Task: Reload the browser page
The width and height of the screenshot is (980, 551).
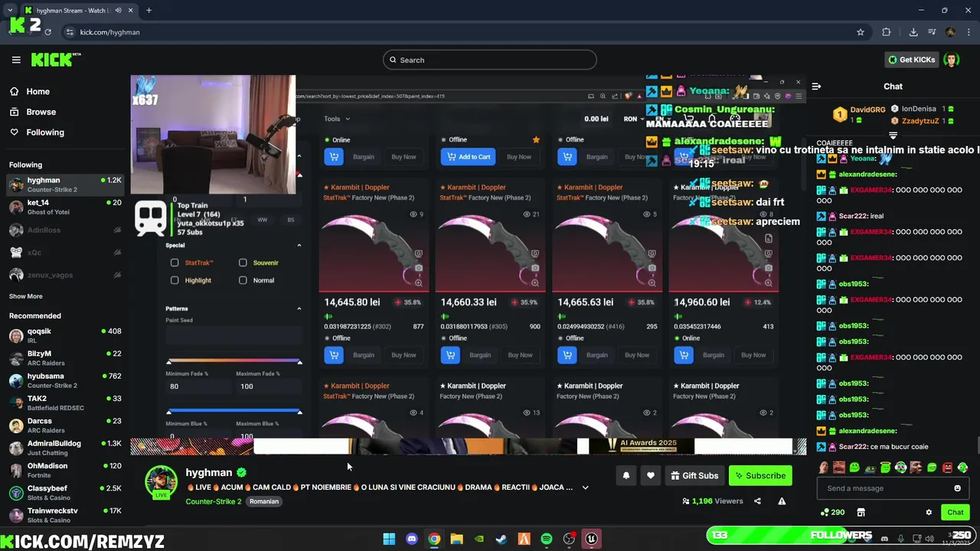Action: point(47,32)
